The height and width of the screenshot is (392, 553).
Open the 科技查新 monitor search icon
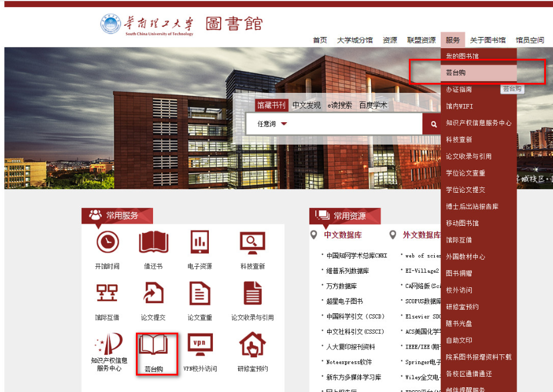(x=252, y=243)
